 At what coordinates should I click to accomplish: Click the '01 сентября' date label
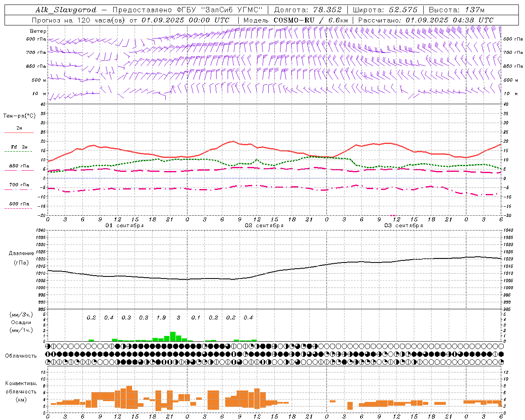coord(125,226)
